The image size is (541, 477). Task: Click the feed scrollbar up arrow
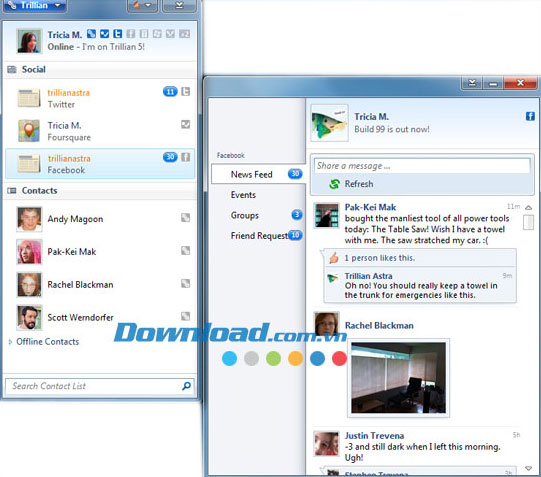(x=528, y=207)
